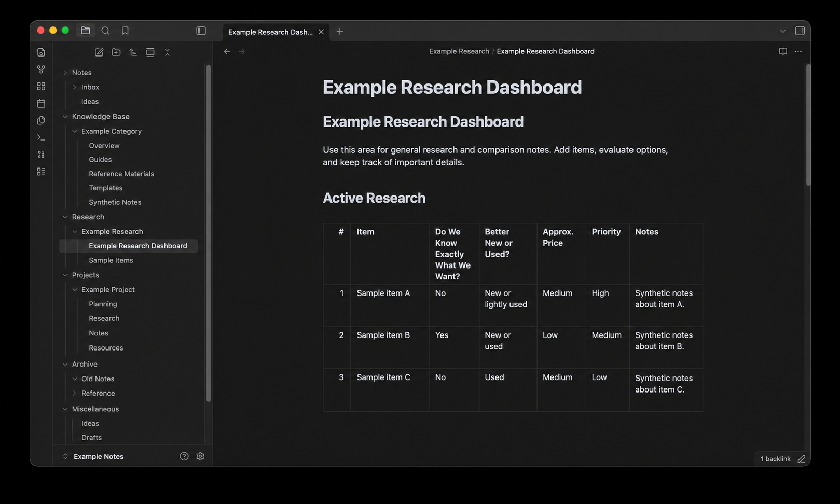The height and width of the screenshot is (504, 840).
Task: Change the sort order icon
Action: pyautogui.click(x=133, y=52)
